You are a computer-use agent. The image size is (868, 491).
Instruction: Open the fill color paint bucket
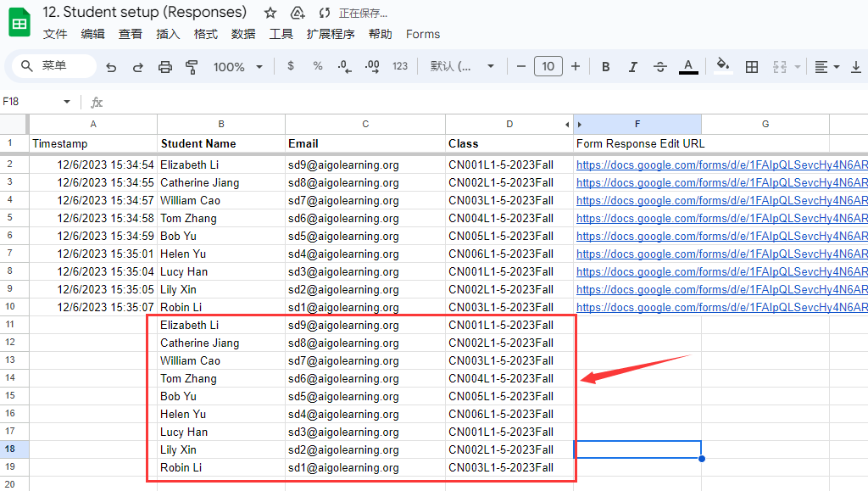(722, 66)
